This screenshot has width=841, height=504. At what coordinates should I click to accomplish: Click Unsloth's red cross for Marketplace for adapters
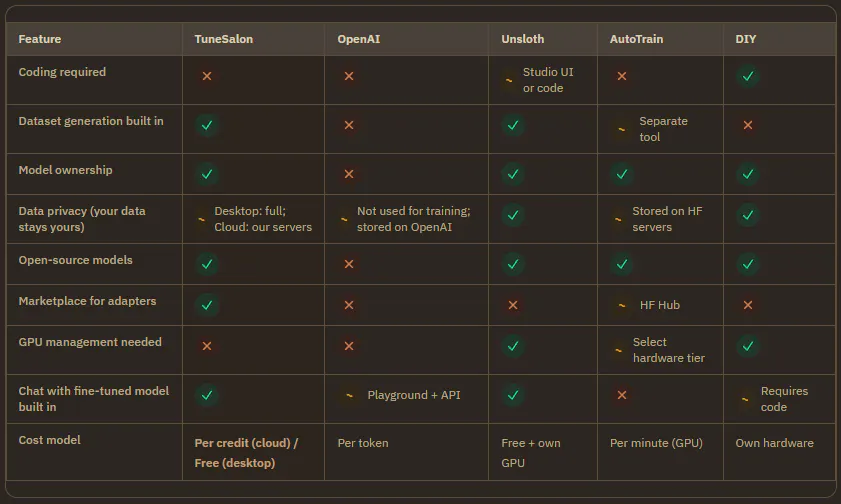[513, 305]
